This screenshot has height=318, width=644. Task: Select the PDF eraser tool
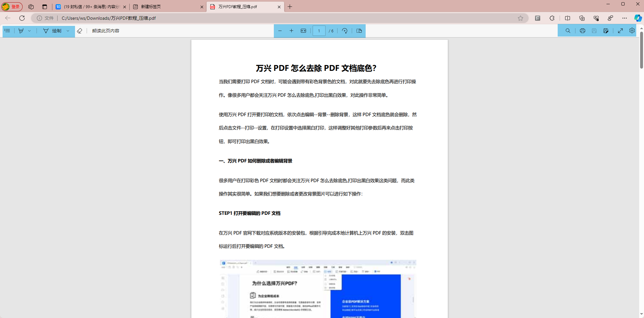click(x=80, y=31)
